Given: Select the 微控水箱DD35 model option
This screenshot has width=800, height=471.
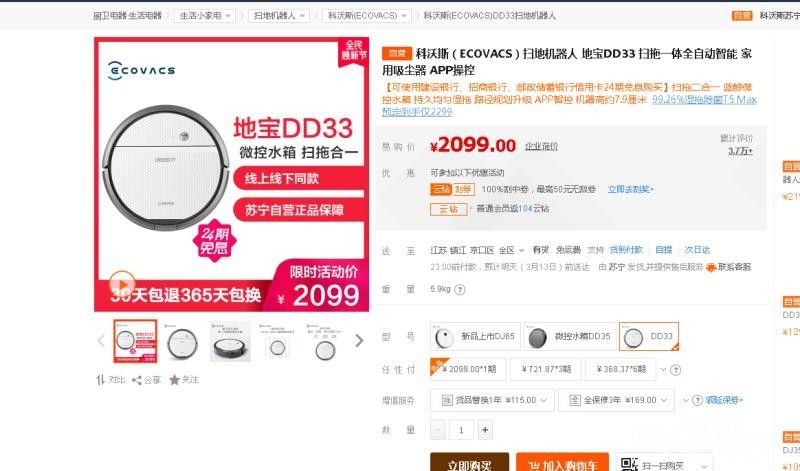Looking at the screenshot, I should coord(570,336).
